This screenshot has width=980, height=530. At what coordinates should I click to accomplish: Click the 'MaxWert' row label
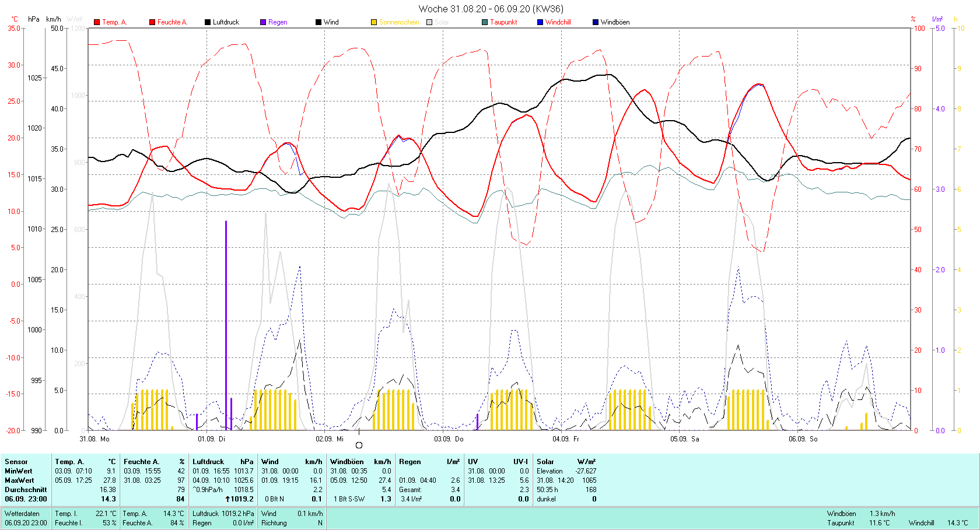tap(19, 480)
